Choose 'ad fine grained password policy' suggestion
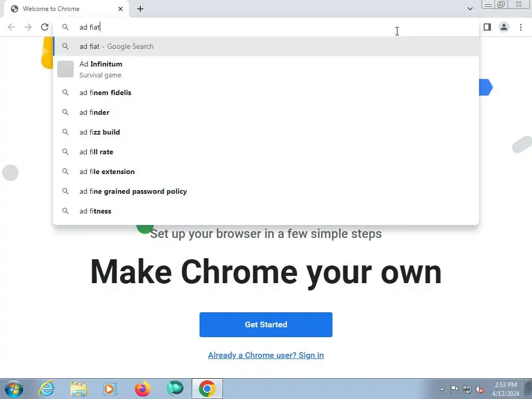 point(266,191)
